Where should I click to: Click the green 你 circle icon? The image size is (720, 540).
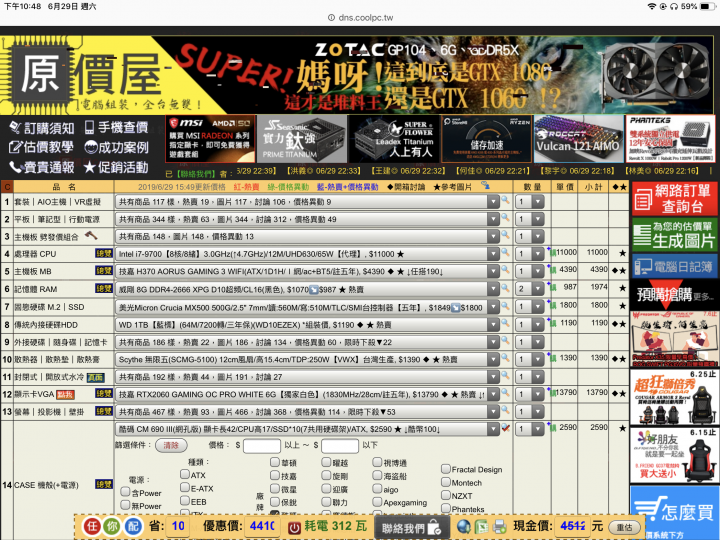click(x=112, y=526)
